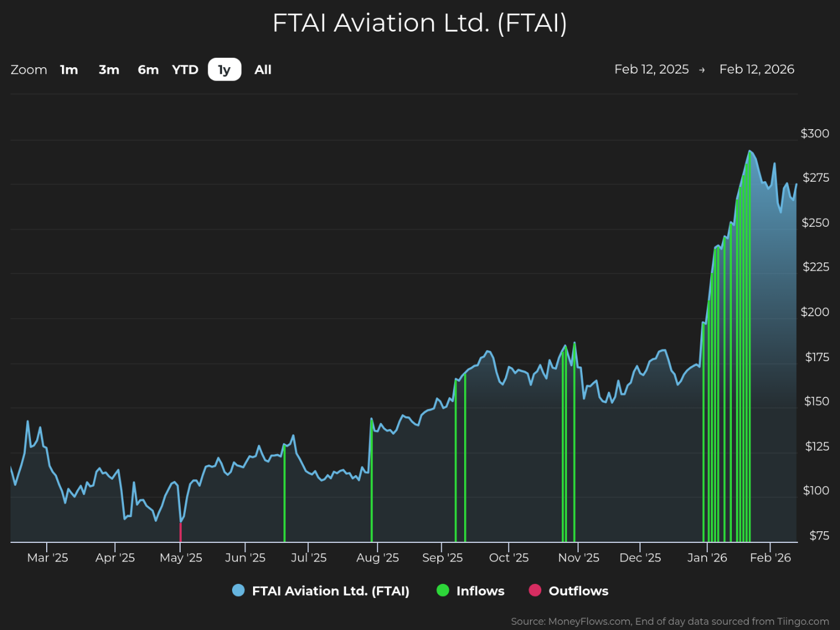Click the $250 price axis label

[x=815, y=223]
